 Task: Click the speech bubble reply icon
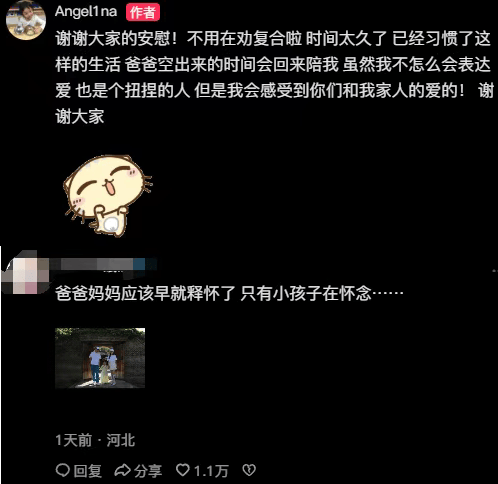click(62, 470)
